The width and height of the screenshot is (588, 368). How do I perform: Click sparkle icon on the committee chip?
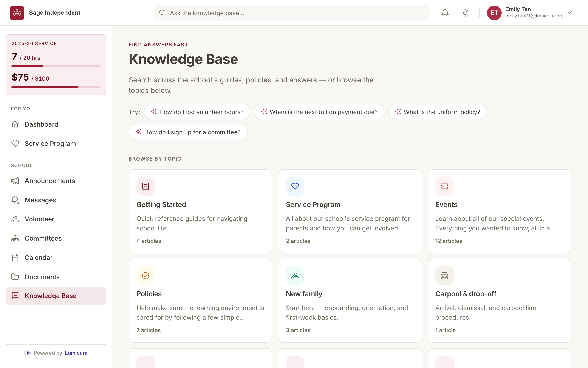(138, 132)
